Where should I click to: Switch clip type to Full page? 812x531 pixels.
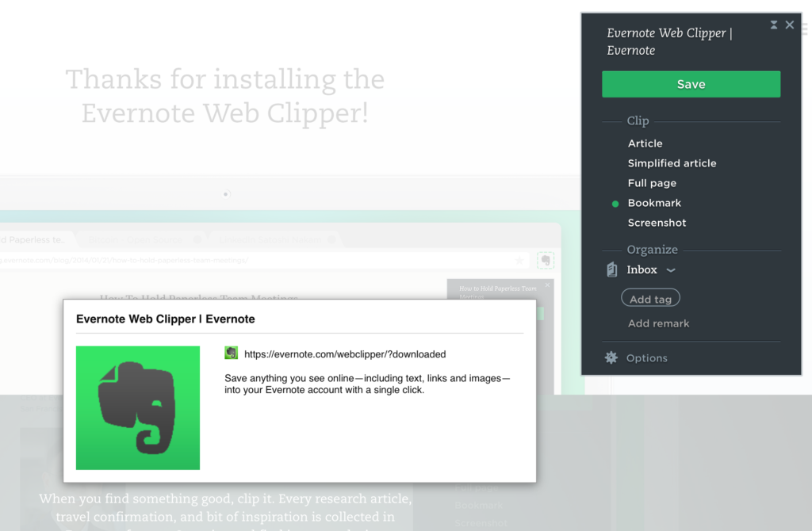(x=652, y=183)
